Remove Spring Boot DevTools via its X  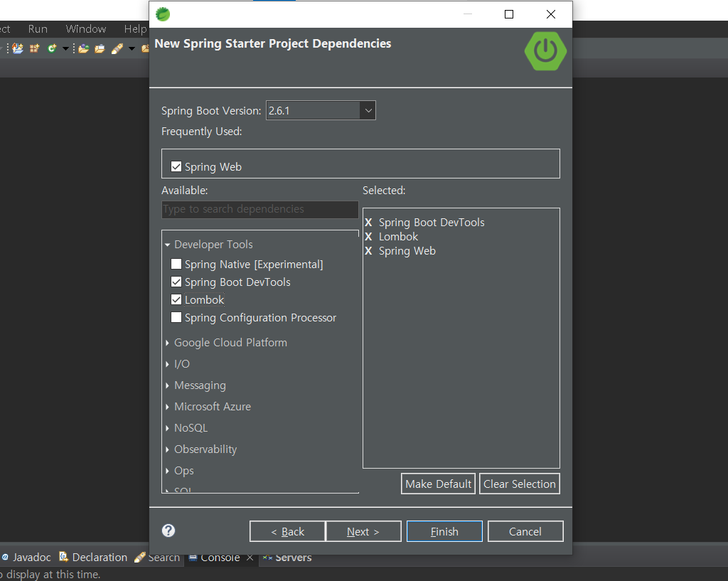pyautogui.click(x=368, y=223)
